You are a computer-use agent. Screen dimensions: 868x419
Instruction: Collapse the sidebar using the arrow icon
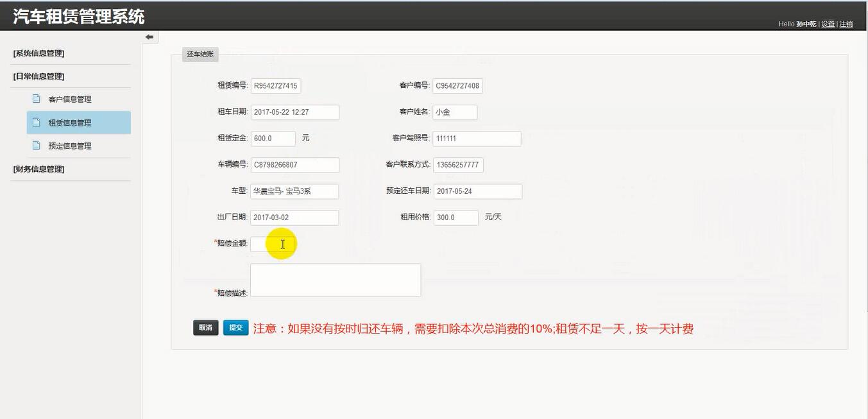(149, 37)
